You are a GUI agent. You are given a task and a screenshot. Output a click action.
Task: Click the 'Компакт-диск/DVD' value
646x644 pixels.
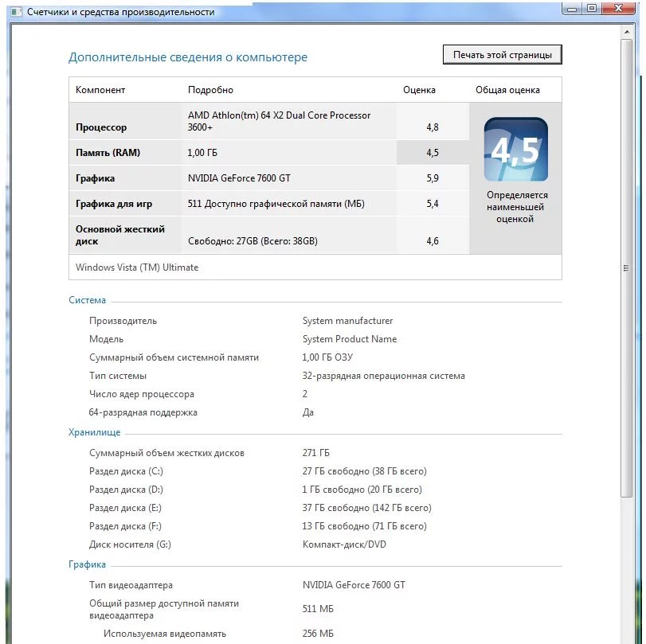[x=344, y=544]
